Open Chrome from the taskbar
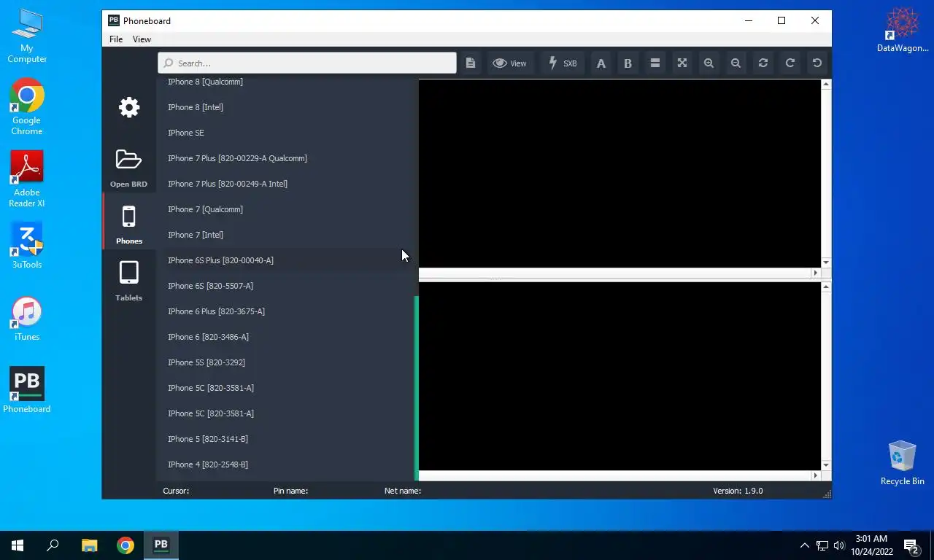934x560 pixels. 126,545
